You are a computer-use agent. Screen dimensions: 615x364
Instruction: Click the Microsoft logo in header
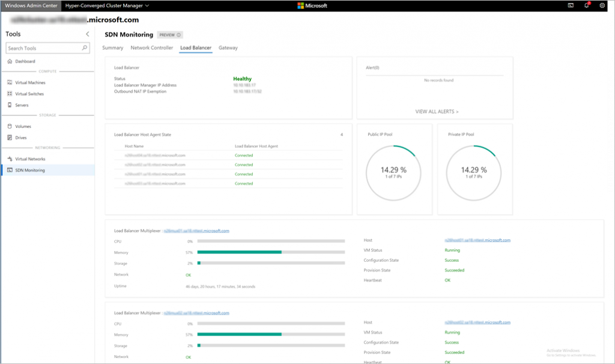(312, 5)
